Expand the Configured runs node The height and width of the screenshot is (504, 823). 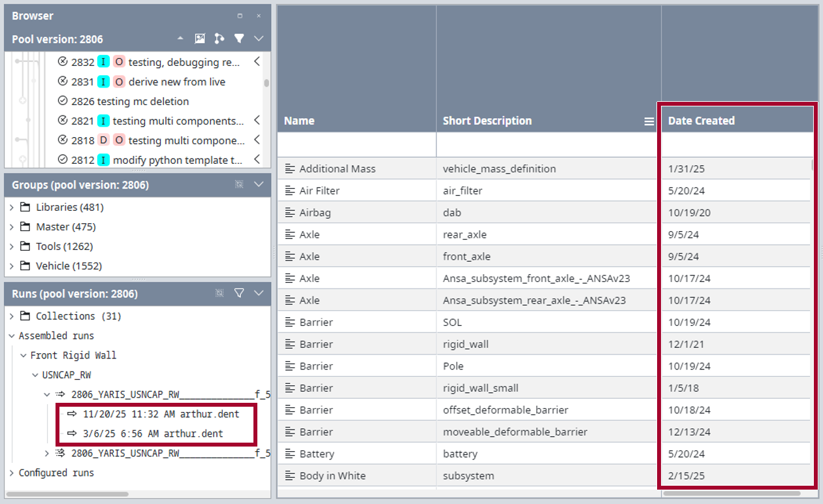point(12,473)
